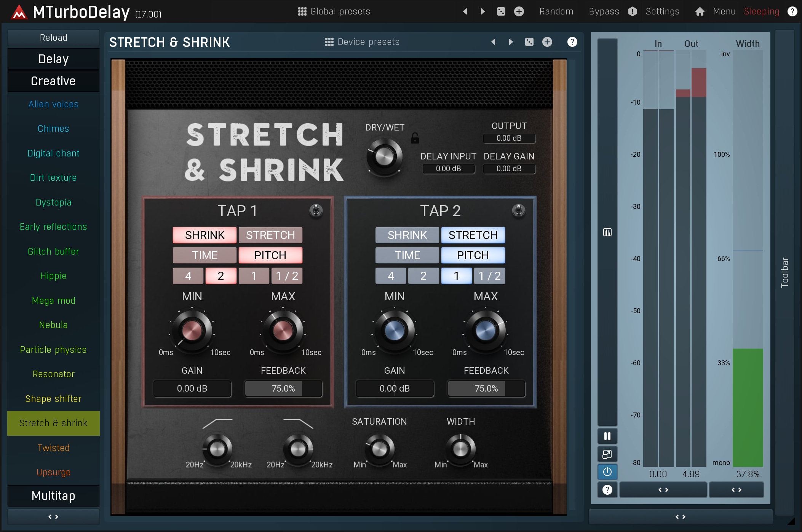The width and height of the screenshot is (802, 532).
Task: Toggle the Tap 1 on/off switch
Action: pyautogui.click(x=316, y=210)
